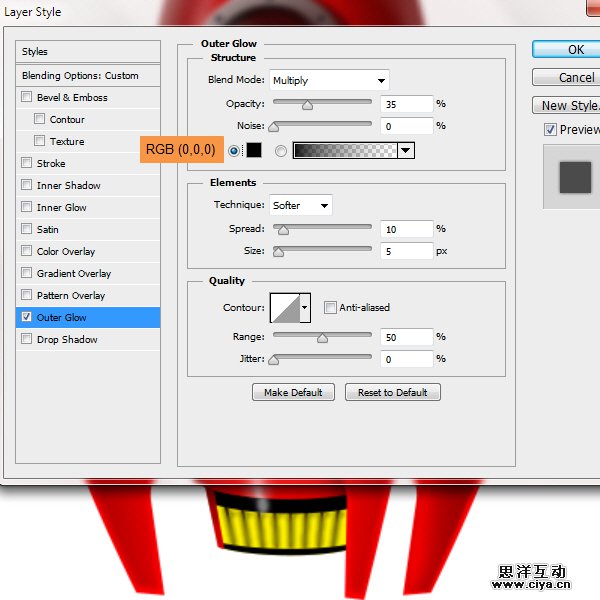Click the Jitter slider handle

pos(274,360)
